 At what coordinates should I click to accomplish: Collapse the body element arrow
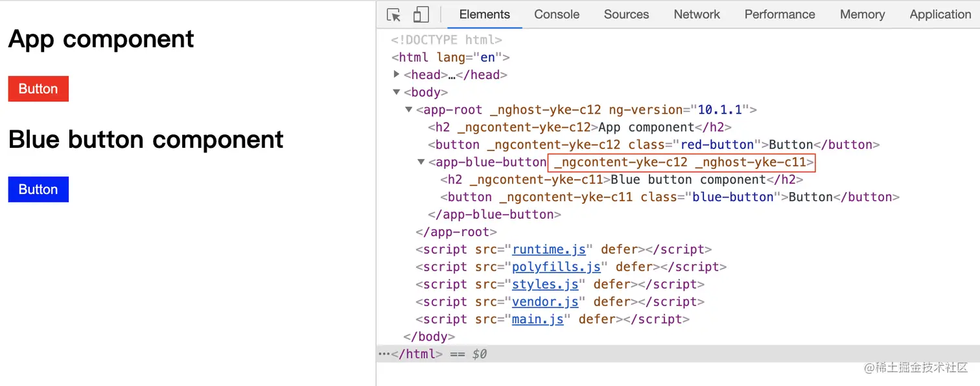pos(397,92)
